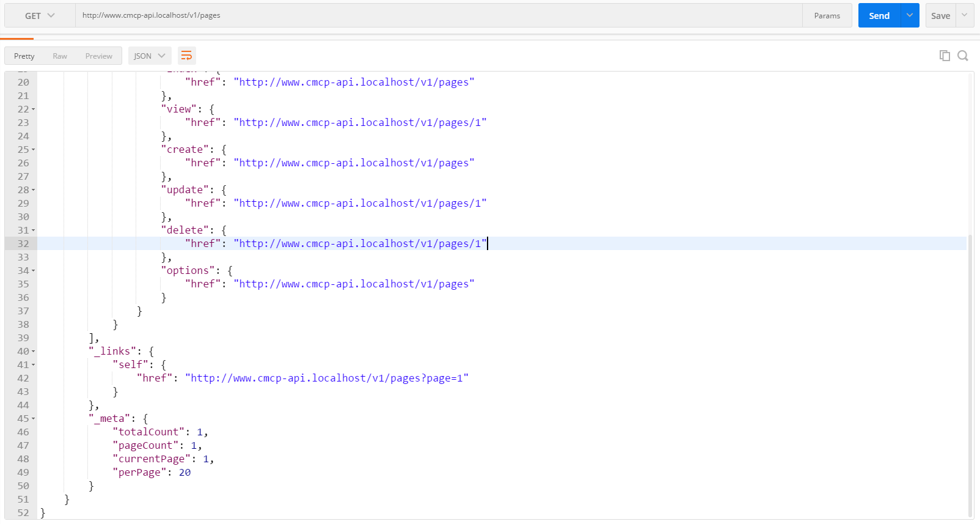
Task: Open the GET method dropdown
Action: tap(40, 16)
